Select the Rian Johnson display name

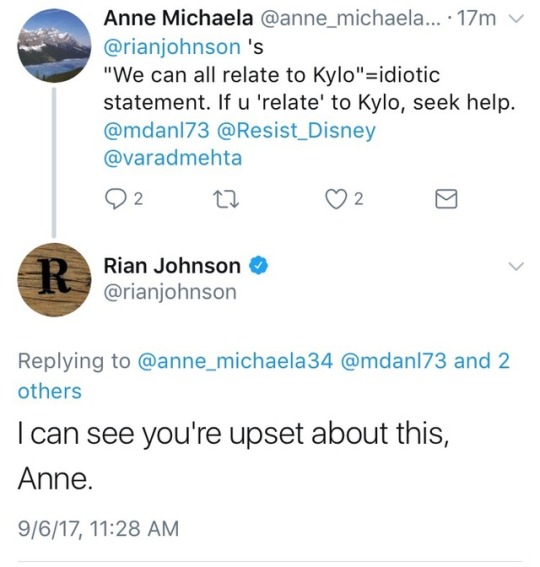[x=172, y=266]
